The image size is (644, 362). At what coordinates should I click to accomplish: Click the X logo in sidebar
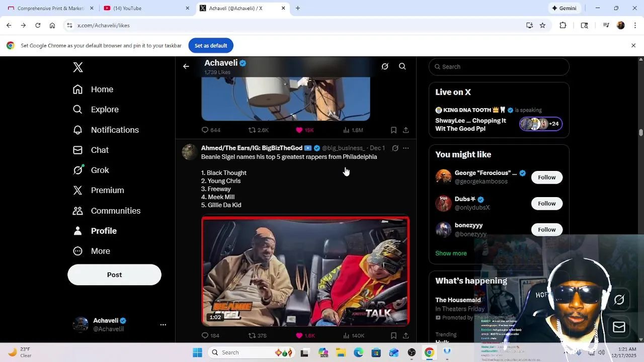pos(78,67)
